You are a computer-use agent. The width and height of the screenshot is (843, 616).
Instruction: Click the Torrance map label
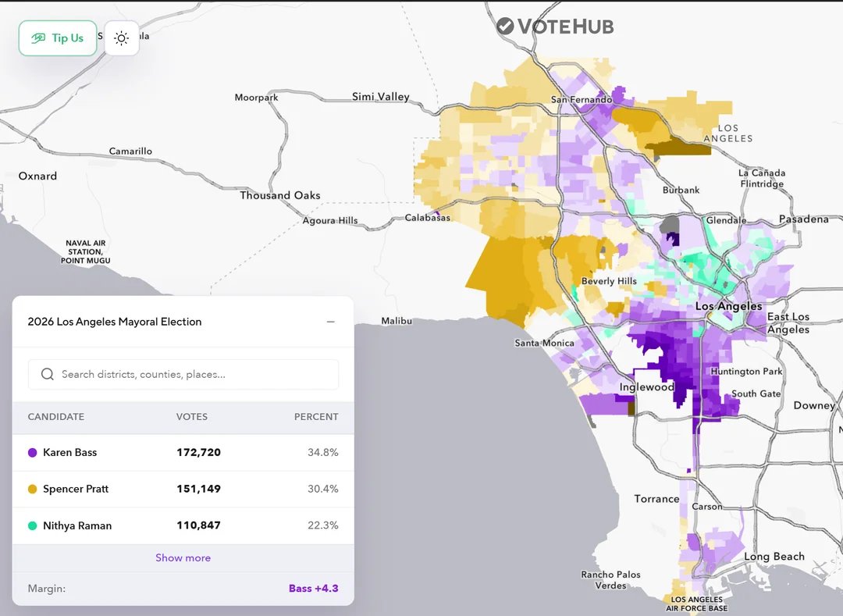click(x=656, y=499)
